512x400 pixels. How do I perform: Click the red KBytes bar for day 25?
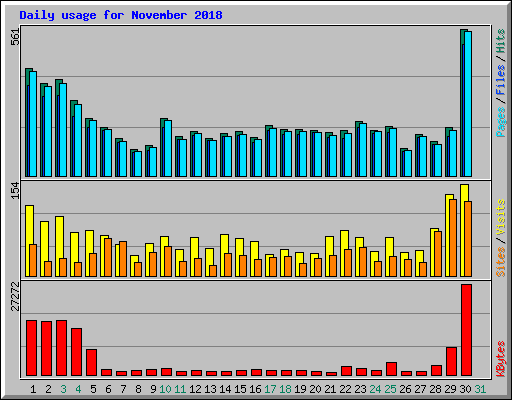coord(391,369)
